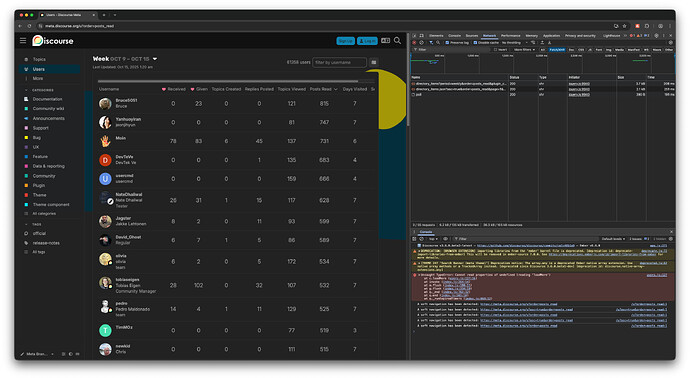The height and width of the screenshot is (378, 690).
Task: Open DevTools main settings gear
Action: pyautogui.click(x=656, y=36)
